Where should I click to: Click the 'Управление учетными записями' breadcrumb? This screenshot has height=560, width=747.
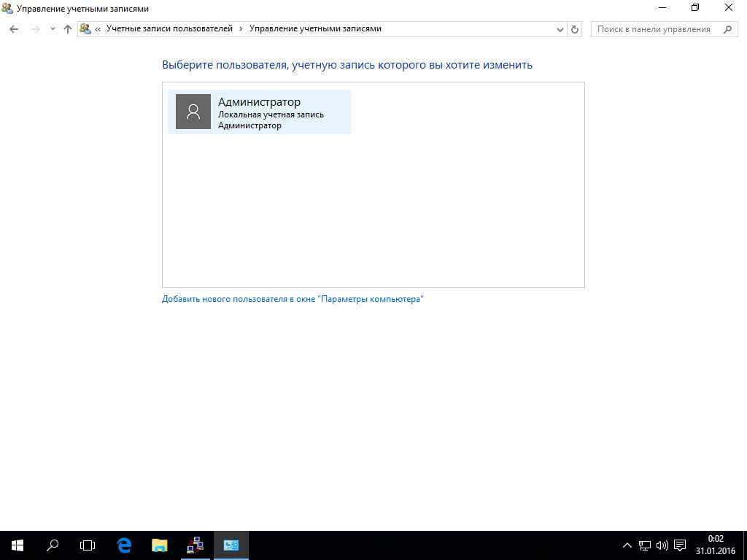(x=315, y=28)
